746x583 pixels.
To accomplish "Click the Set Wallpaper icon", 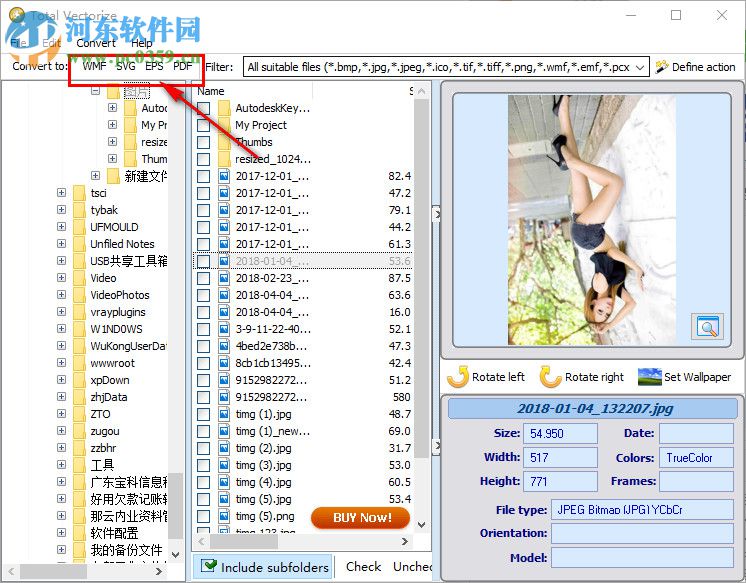I will [649, 376].
